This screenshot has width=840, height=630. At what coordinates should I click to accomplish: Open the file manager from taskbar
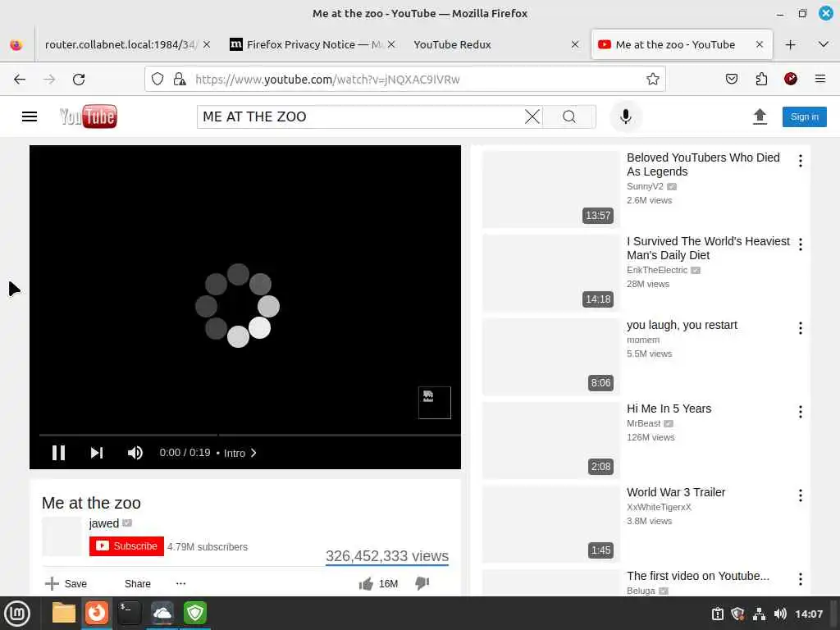(x=64, y=613)
